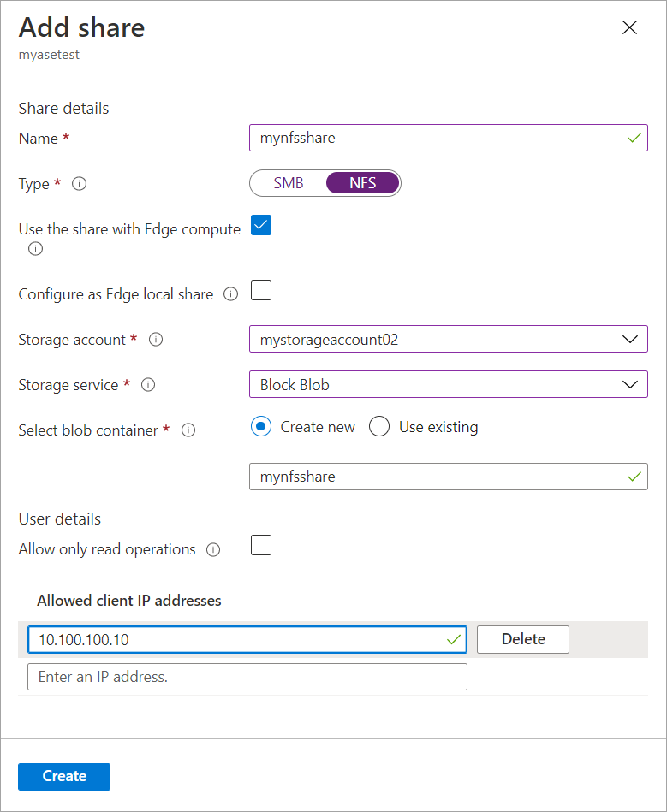Select the Use existing radio option

[x=379, y=427]
